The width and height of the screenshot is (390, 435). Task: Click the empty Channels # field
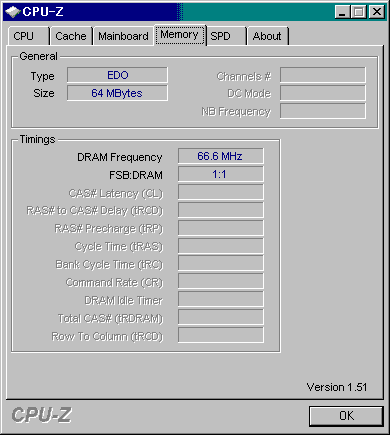pos(323,75)
